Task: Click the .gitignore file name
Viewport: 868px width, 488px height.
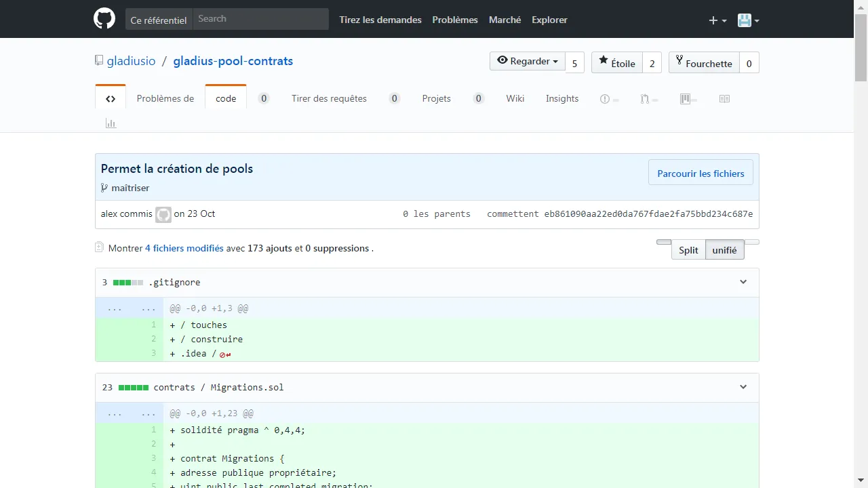Action: point(174,282)
